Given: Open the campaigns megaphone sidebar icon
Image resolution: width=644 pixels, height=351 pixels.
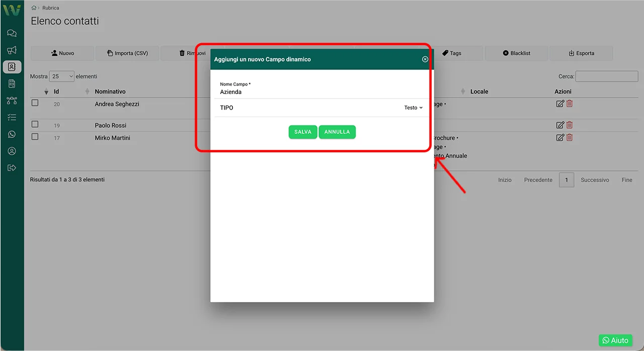Looking at the screenshot, I should pos(12,50).
